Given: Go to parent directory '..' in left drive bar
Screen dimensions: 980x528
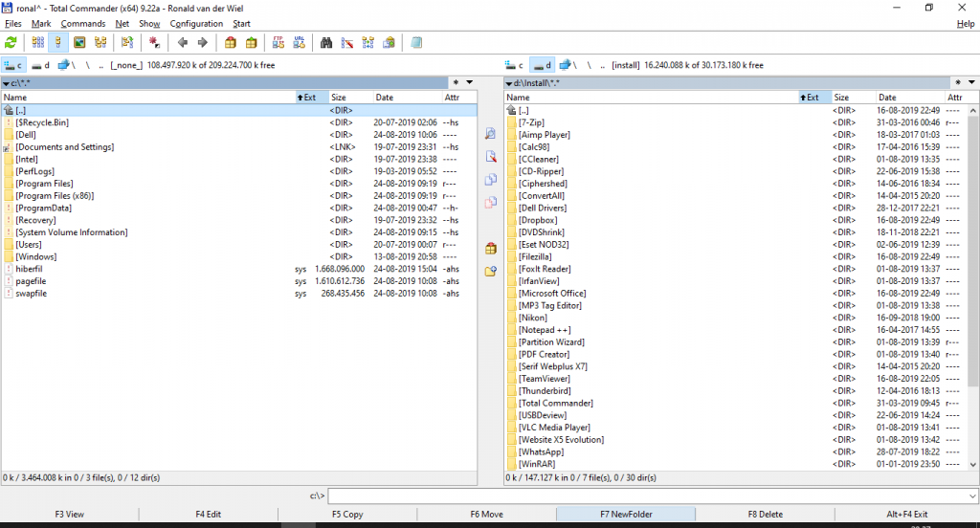Looking at the screenshot, I should (x=100, y=65).
